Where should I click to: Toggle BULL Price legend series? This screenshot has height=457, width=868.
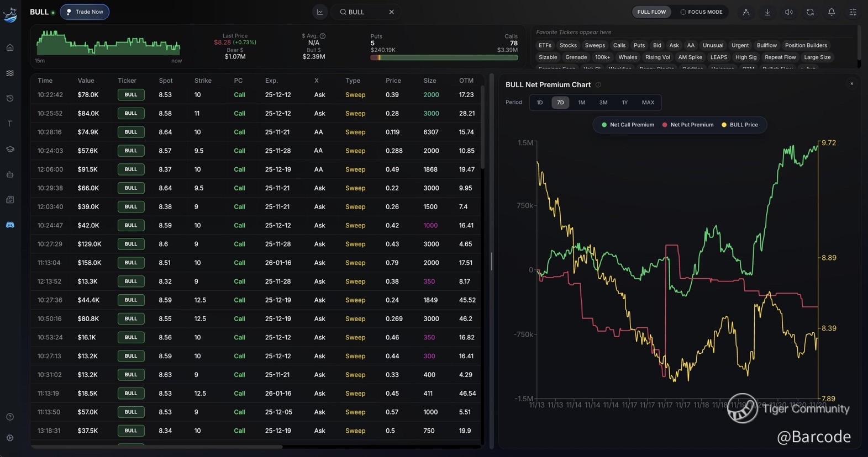(740, 125)
